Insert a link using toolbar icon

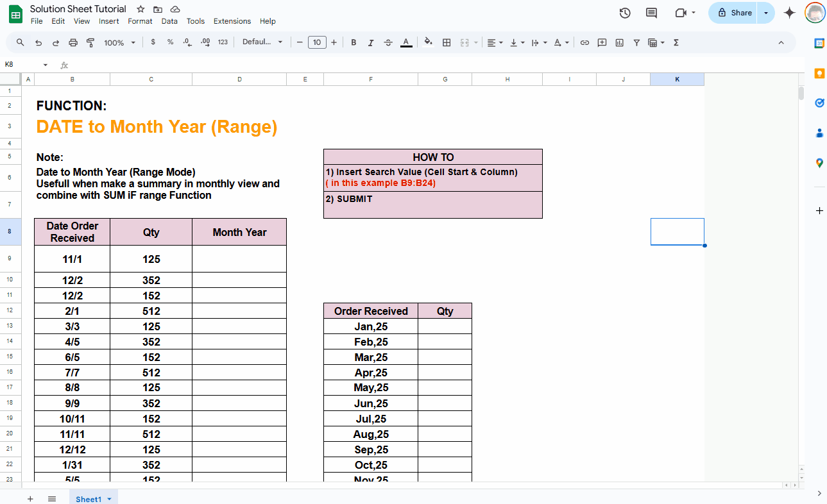[584, 42]
